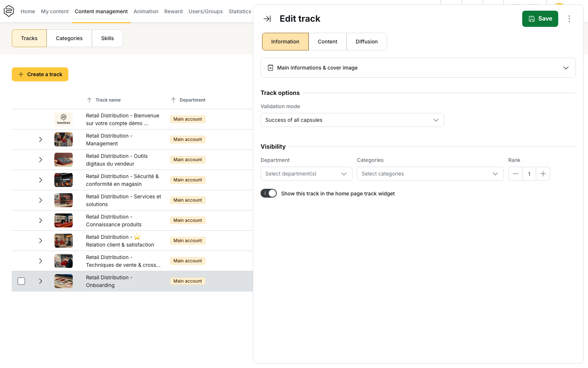This screenshot has width=588, height=368.
Task: Click the Management track thumbnail
Action: tap(64, 139)
